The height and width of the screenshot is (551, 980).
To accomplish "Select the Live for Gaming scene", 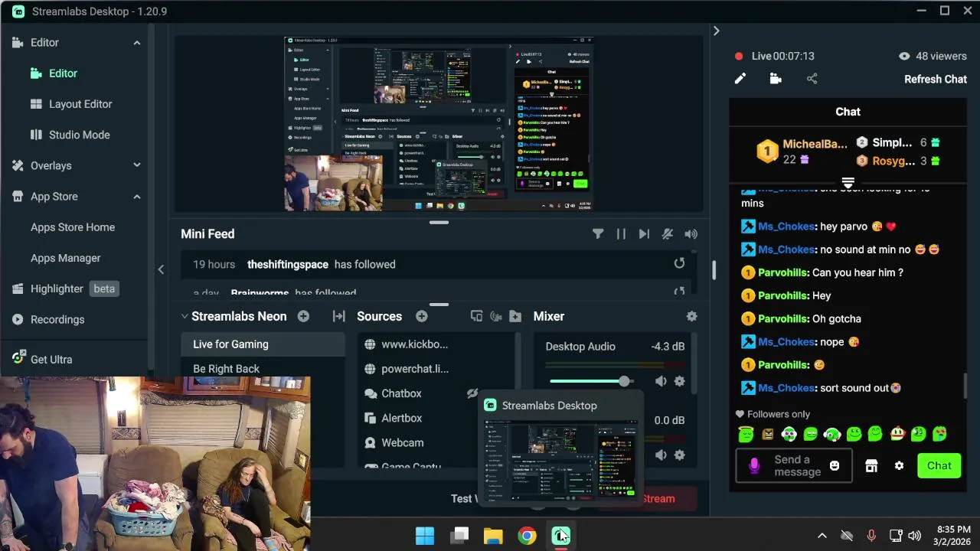I will (x=263, y=344).
